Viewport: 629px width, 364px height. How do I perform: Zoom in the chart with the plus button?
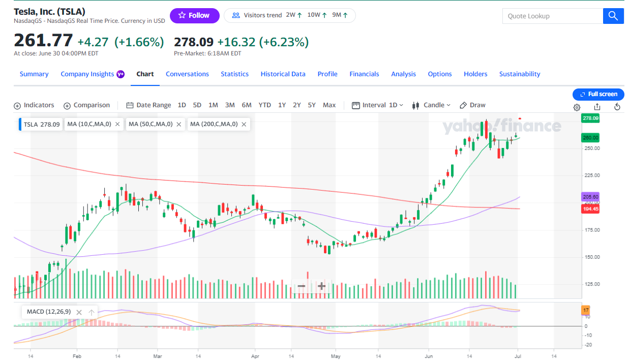[321, 286]
